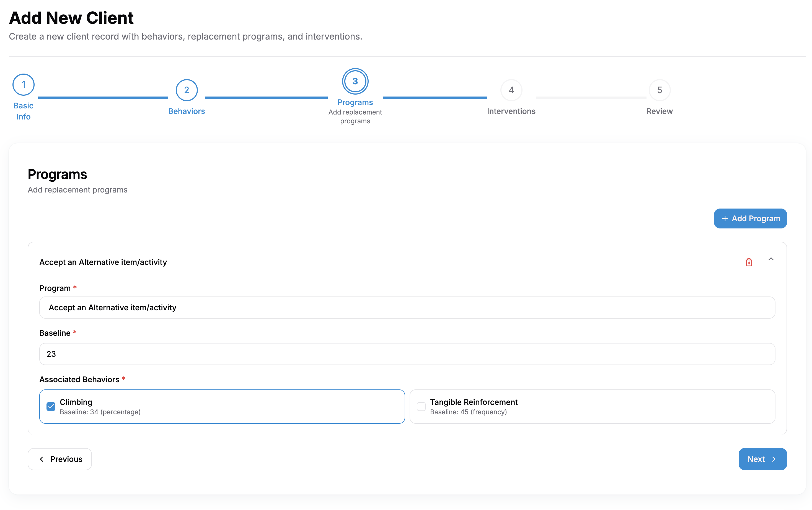The height and width of the screenshot is (510, 812).
Task: Click the Baseline input field
Action: coord(407,354)
